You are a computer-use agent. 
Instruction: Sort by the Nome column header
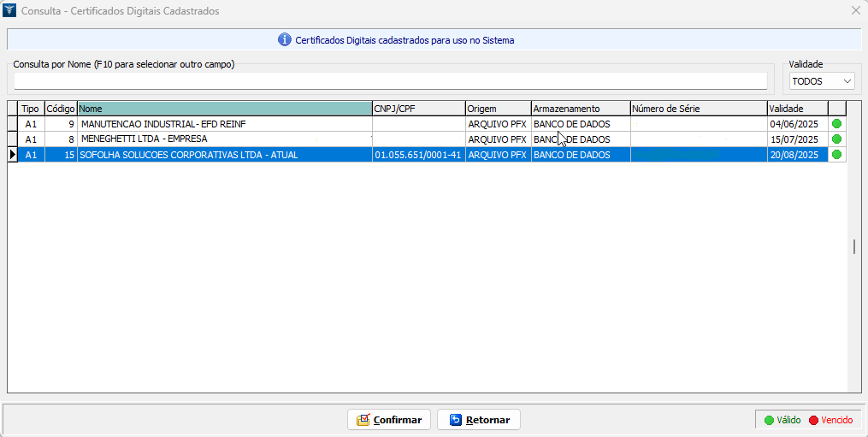pos(224,109)
